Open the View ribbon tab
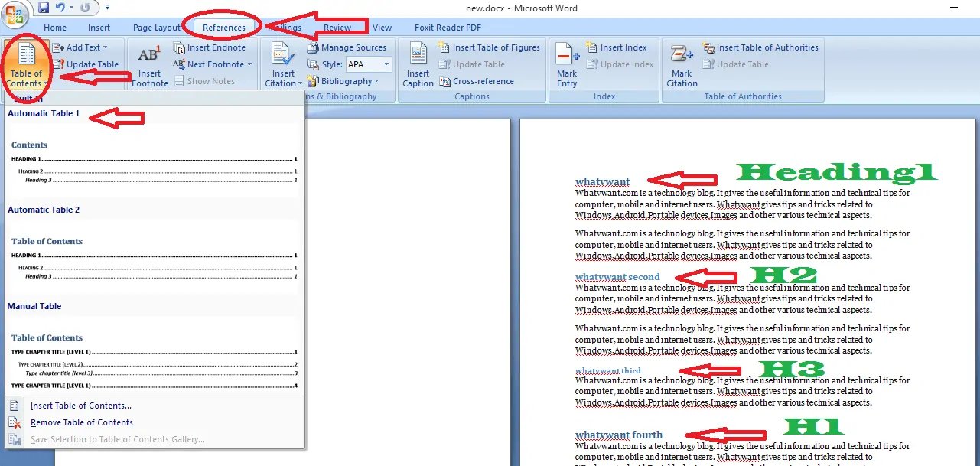Viewport: 980px width, 466px height. pos(382,28)
